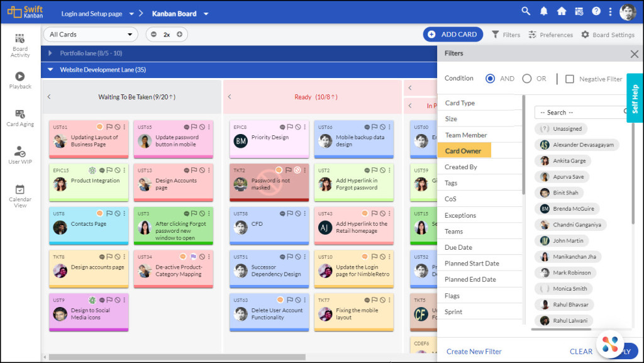The width and height of the screenshot is (644, 363).
Task: Click the notification bell icon
Action: coord(543,11)
